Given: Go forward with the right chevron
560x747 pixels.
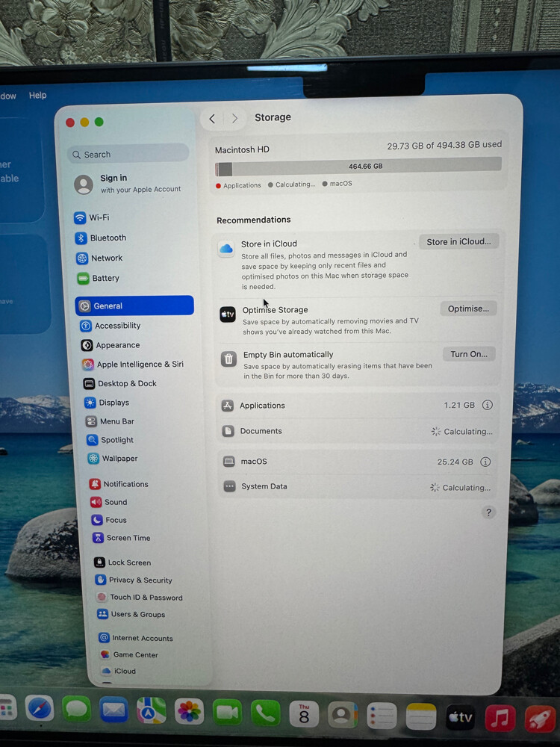Looking at the screenshot, I should [x=234, y=118].
